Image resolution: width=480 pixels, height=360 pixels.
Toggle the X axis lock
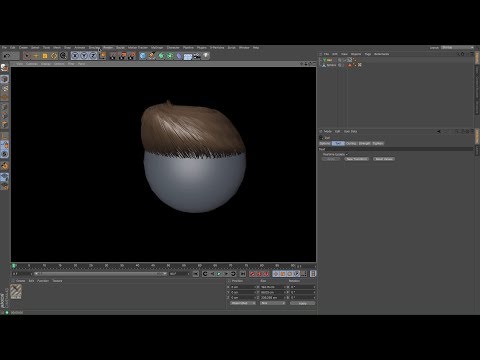tap(75, 56)
